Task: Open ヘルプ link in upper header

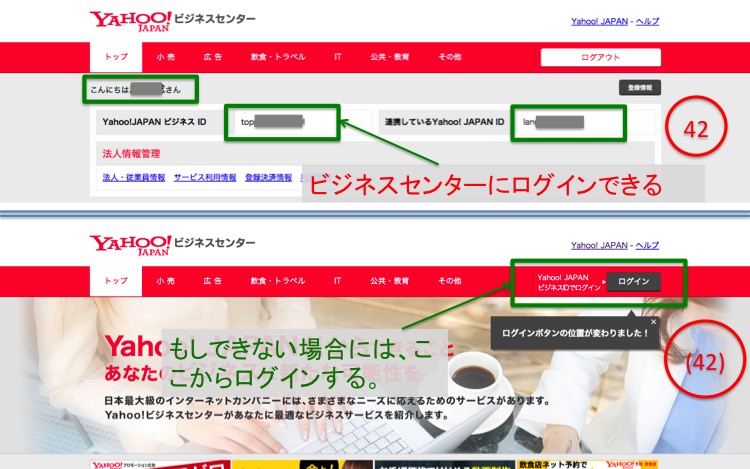Action: pos(647,22)
